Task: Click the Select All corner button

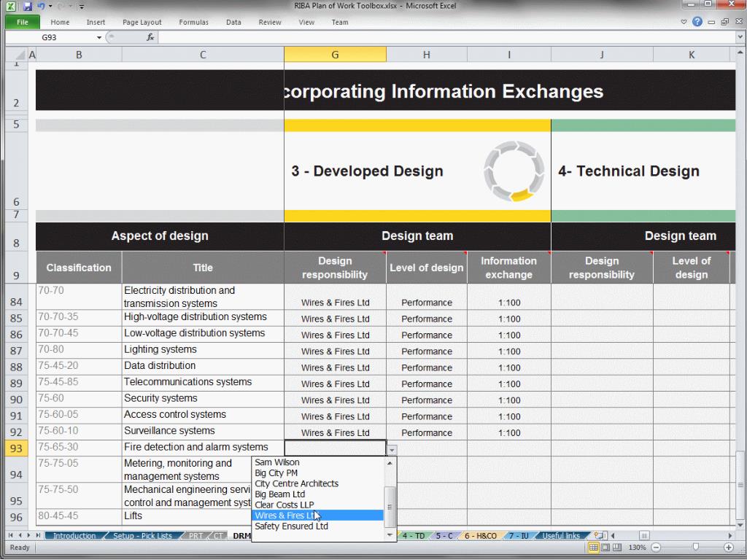Action: point(17,54)
